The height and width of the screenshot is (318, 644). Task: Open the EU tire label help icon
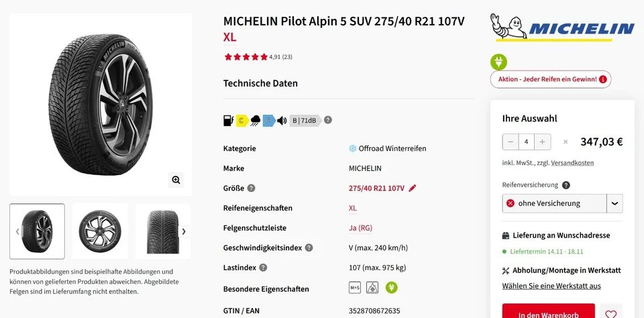point(328,120)
